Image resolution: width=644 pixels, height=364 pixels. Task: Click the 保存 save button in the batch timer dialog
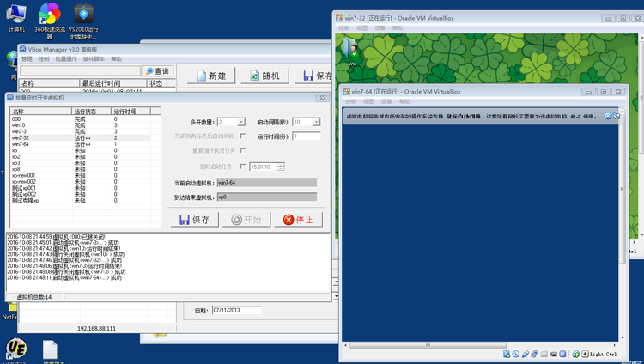[x=194, y=220]
